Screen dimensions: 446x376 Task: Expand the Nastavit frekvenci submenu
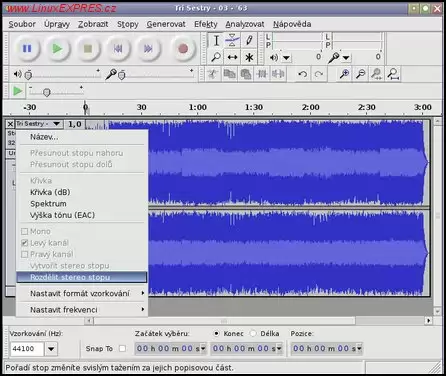[82, 310]
